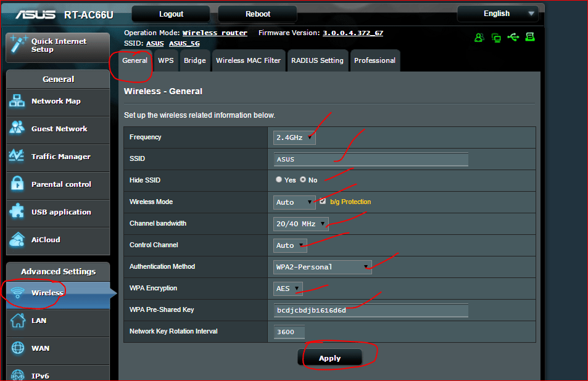Switch to the Professional tab
Image resolution: width=588 pixels, height=381 pixels.
coord(375,60)
